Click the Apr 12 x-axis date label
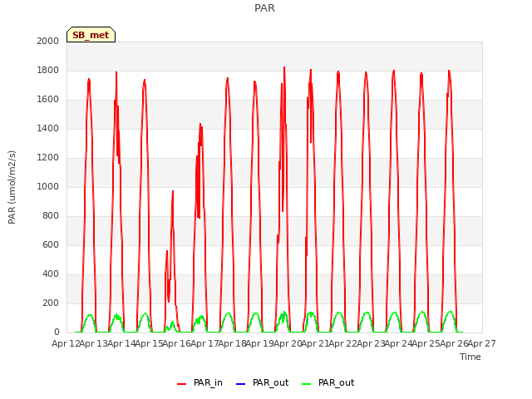Image resolution: width=532 pixels, height=399 pixels. coord(66,343)
